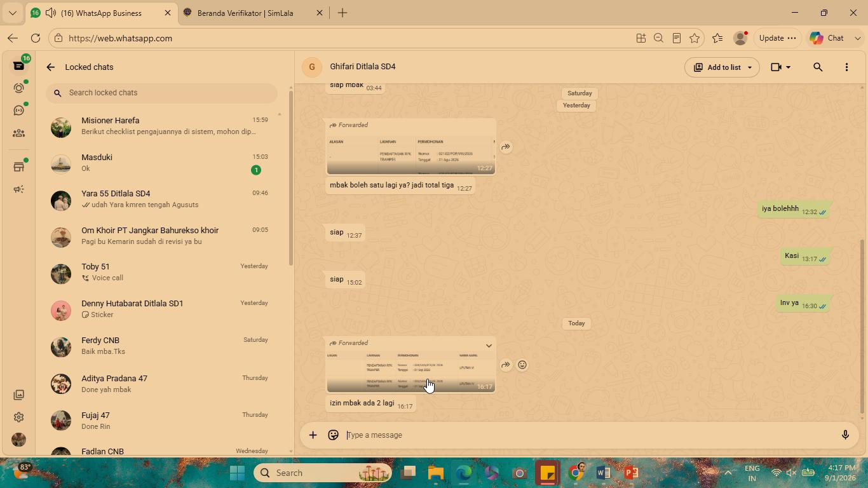Open Communities icon in left sidebar
This screenshot has width=868, height=488.
click(x=18, y=133)
